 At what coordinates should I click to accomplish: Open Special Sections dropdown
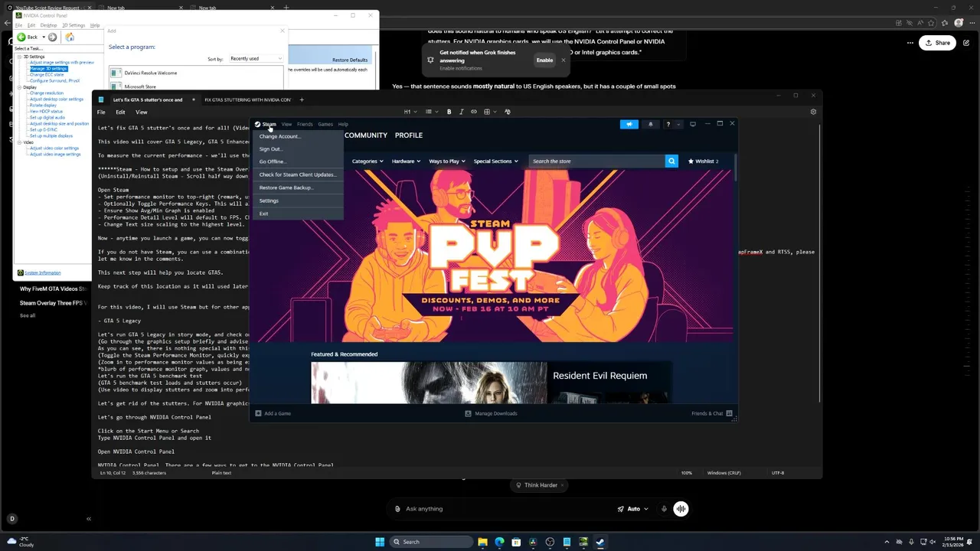[495, 161]
